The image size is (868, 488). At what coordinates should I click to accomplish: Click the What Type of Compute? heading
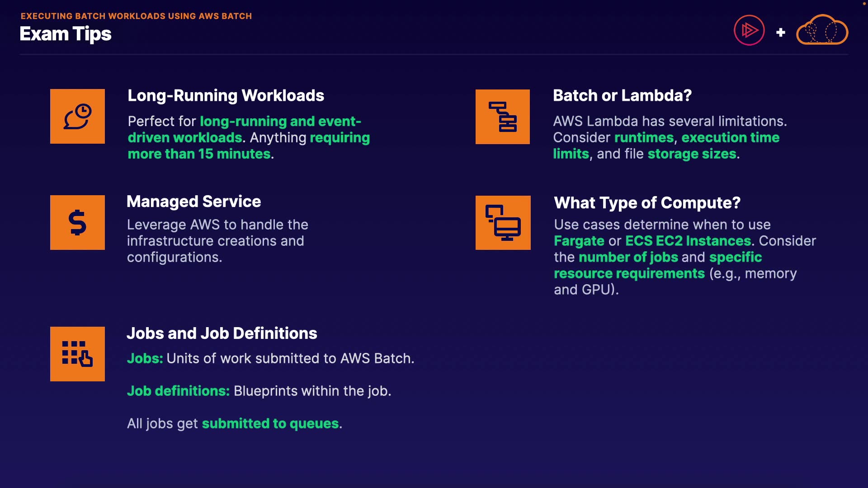(x=647, y=203)
